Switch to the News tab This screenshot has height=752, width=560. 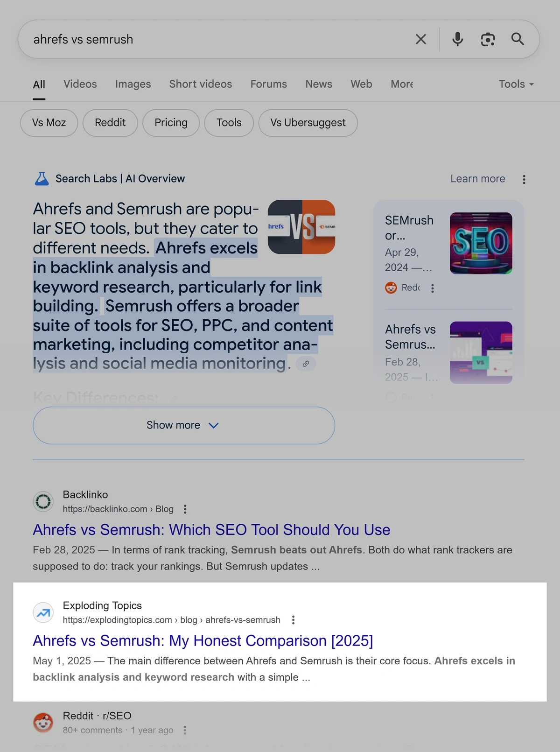pyautogui.click(x=319, y=84)
